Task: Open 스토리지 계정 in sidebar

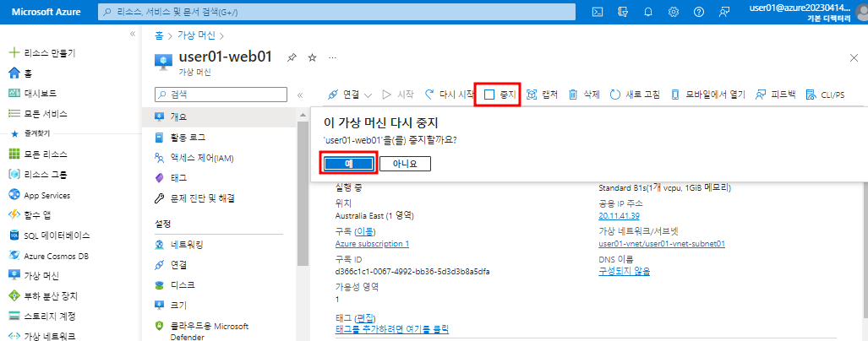Action: (41, 317)
